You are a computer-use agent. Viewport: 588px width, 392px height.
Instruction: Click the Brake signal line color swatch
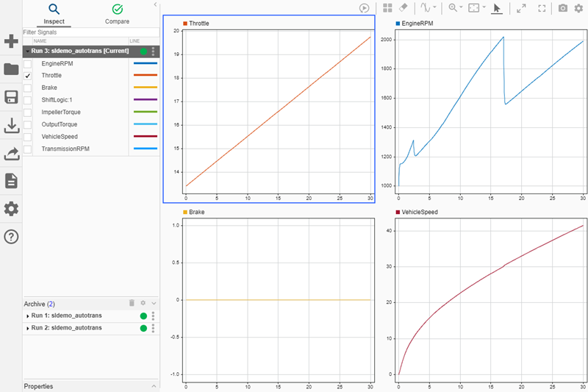(x=144, y=88)
